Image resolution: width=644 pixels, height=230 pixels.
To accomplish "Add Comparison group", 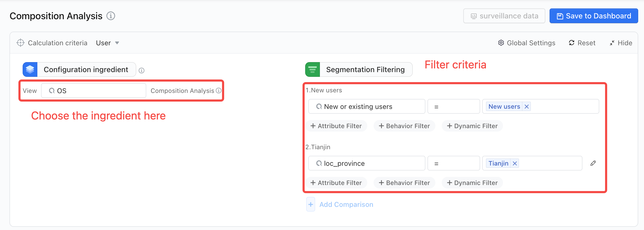I will pos(340,204).
